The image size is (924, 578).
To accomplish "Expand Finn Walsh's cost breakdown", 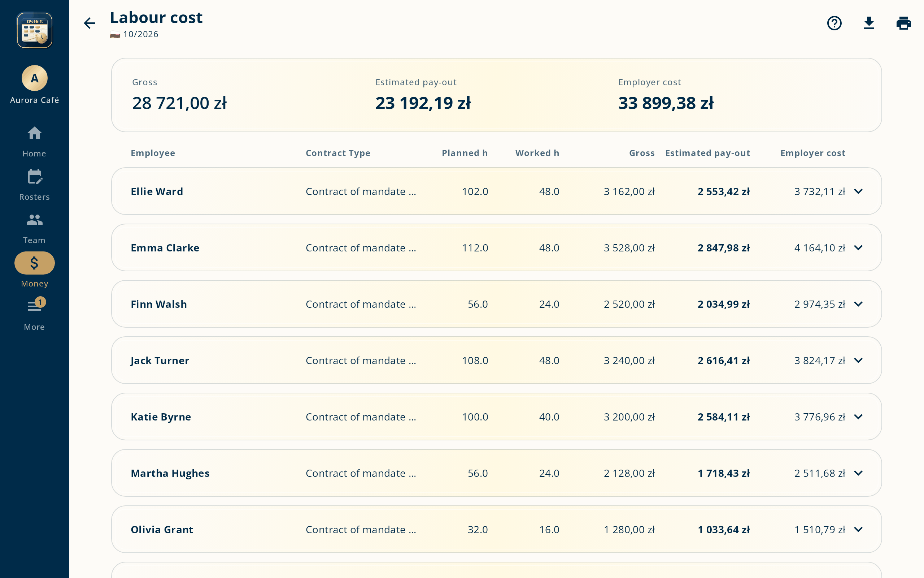I will tap(858, 304).
